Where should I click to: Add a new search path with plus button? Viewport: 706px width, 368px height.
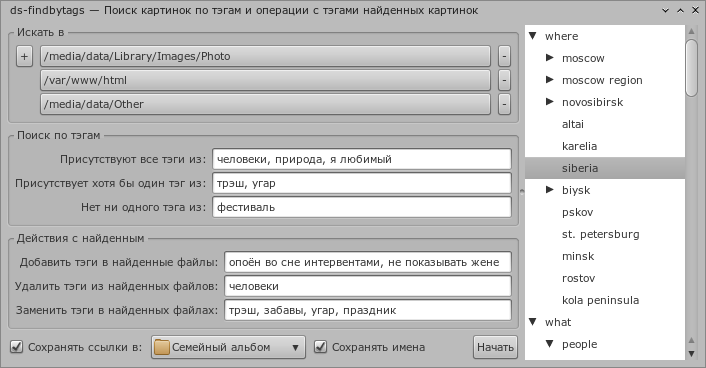[x=24, y=57]
